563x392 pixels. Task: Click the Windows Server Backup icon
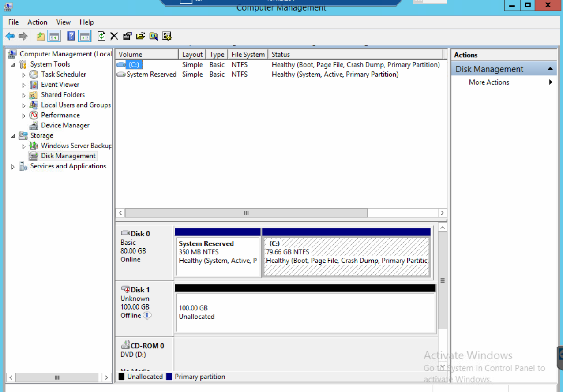pyautogui.click(x=34, y=146)
